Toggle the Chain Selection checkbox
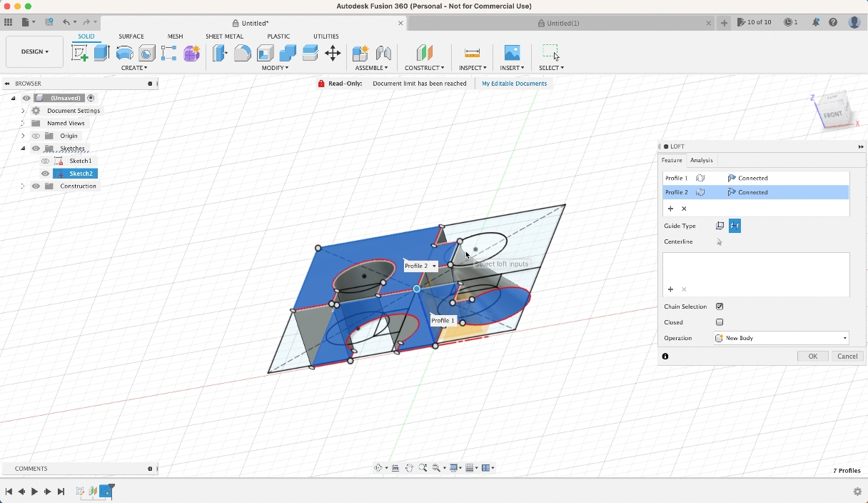Screen dimensions: 868x503 pyautogui.click(x=720, y=307)
